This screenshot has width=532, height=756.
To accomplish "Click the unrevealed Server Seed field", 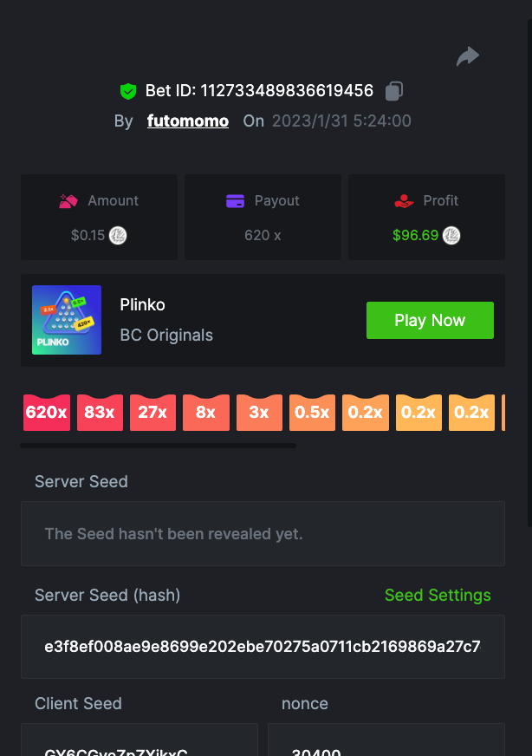I will click(263, 534).
